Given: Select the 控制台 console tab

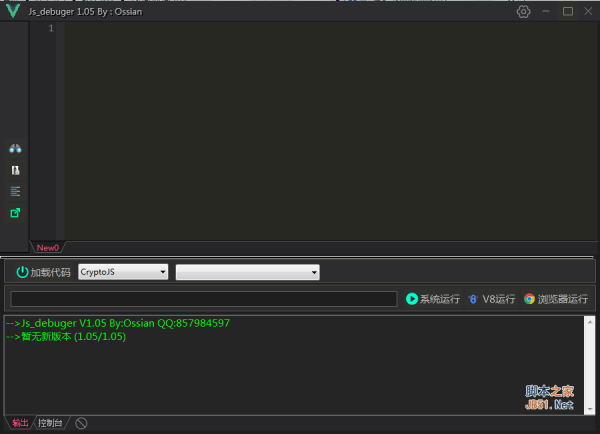Looking at the screenshot, I should pyautogui.click(x=50, y=423).
